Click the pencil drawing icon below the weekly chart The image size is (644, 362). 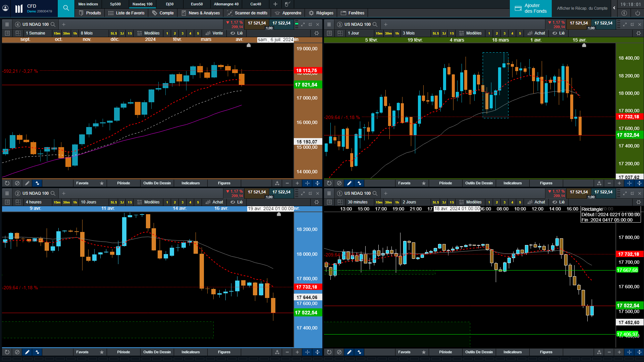click(27, 183)
